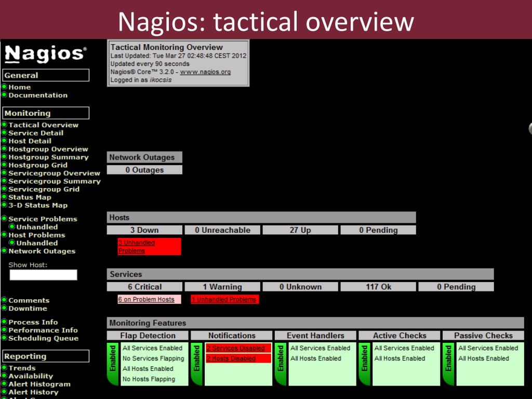
Task: View the Hostgroup Summary
Action: [48, 157]
